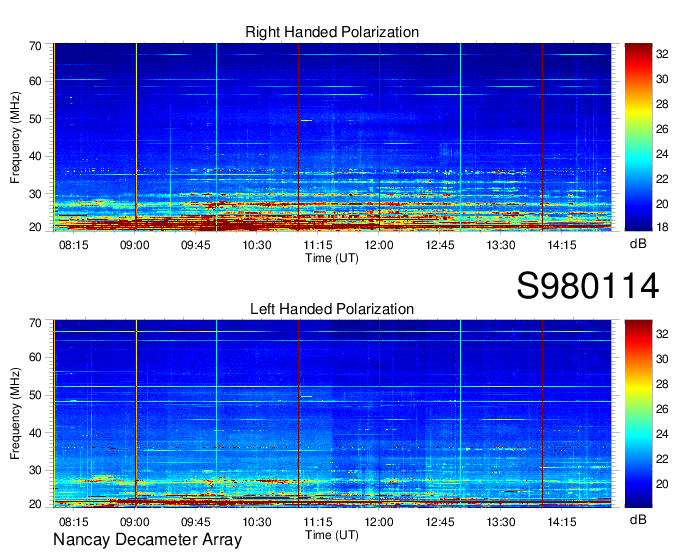This screenshot has height=552, width=680.
Task: Click the 40 frequency tick on bottom plot
Action: pyautogui.click(x=35, y=433)
